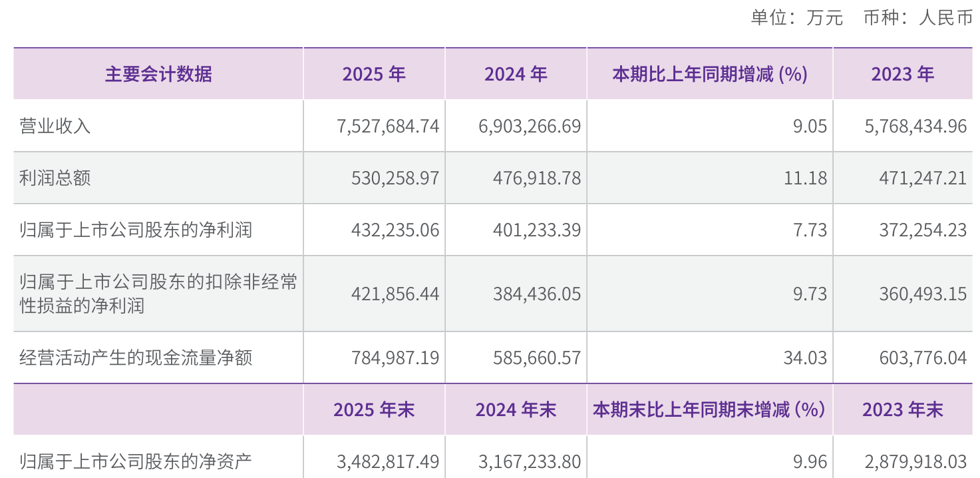Select the 2023 年末 header cell

pos(903,409)
